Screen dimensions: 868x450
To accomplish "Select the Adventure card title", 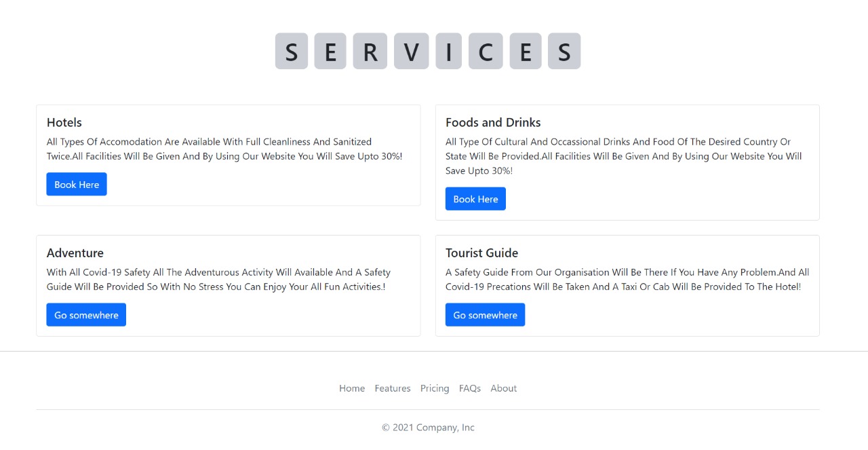I will click(x=75, y=252).
